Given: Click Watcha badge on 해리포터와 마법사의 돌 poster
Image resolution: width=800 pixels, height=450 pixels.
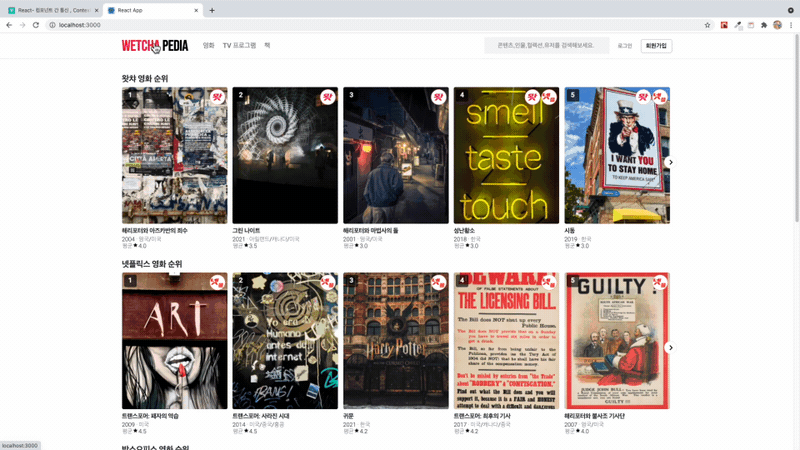Looking at the screenshot, I should (438, 97).
